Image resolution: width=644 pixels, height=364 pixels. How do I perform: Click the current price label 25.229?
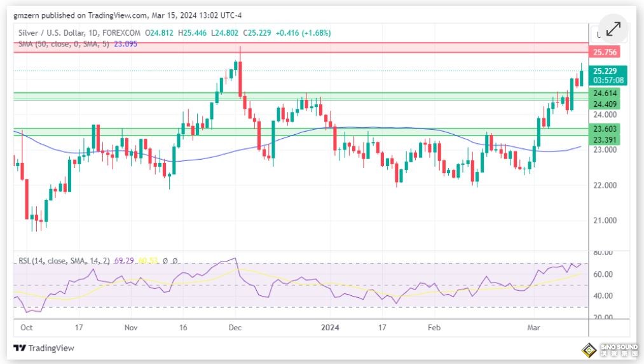605,71
